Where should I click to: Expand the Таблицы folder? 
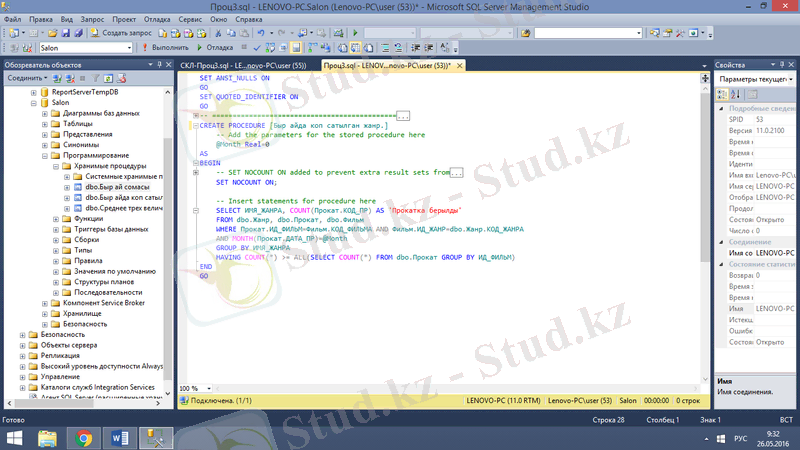(45, 124)
